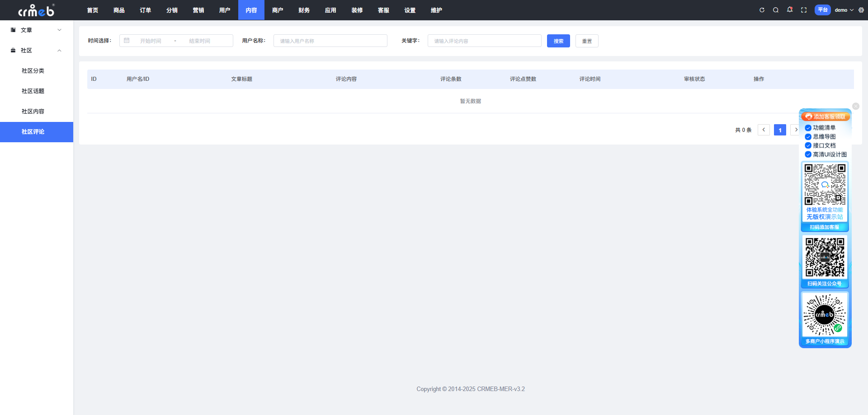Image resolution: width=868 pixels, height=415 pixels.
Task: Open the 营销 top menu
Action: tap(198, 10)
